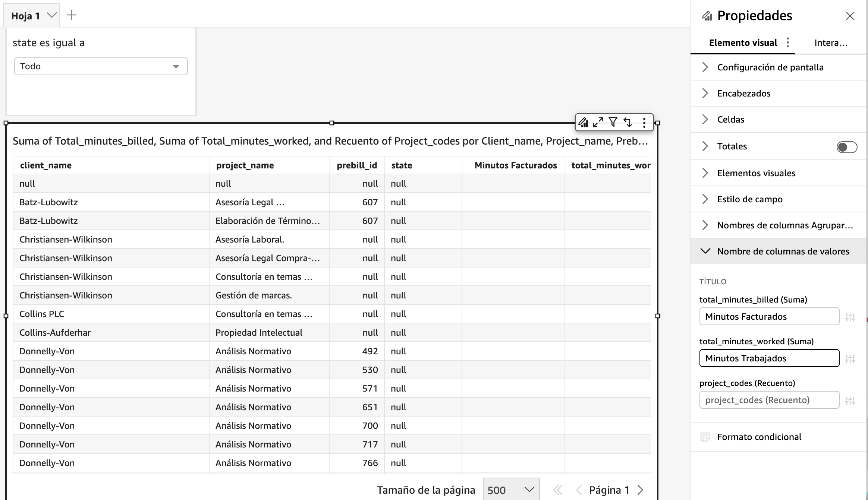Image resolution: width=868 pixels, height=500 pixels.
Task: Click the total_minutes_wor column header
Action: click(608, 165)
